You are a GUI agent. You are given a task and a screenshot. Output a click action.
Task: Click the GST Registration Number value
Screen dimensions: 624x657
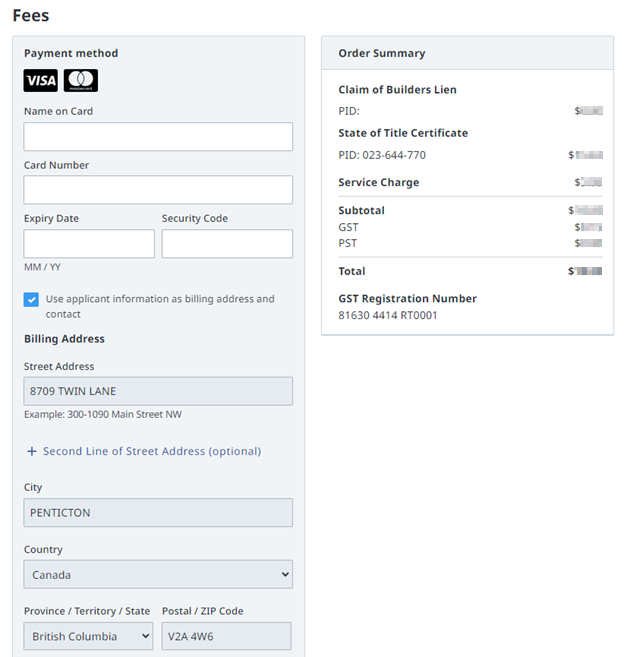[x=387, y=315]
